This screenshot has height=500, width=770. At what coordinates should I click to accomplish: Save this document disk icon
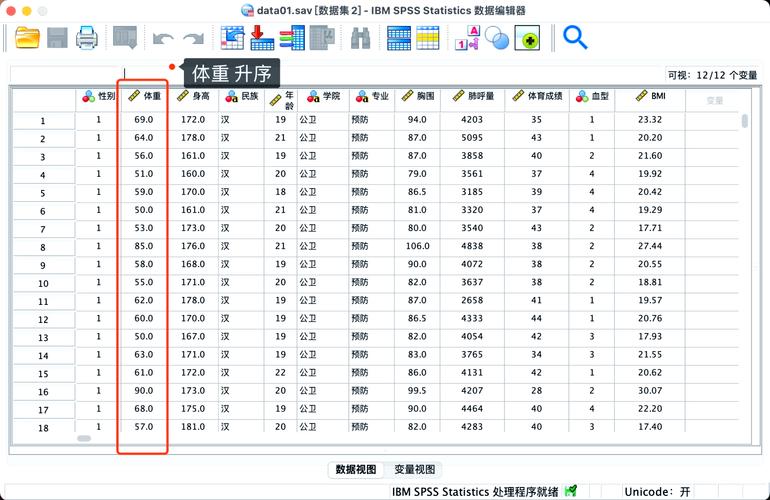coord(57,38)
